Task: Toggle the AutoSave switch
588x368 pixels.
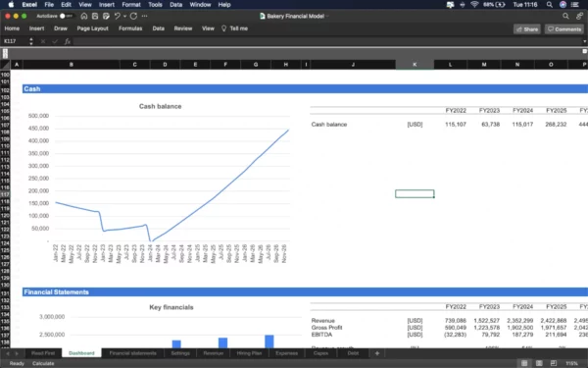Action: click(x=66, y=16)
